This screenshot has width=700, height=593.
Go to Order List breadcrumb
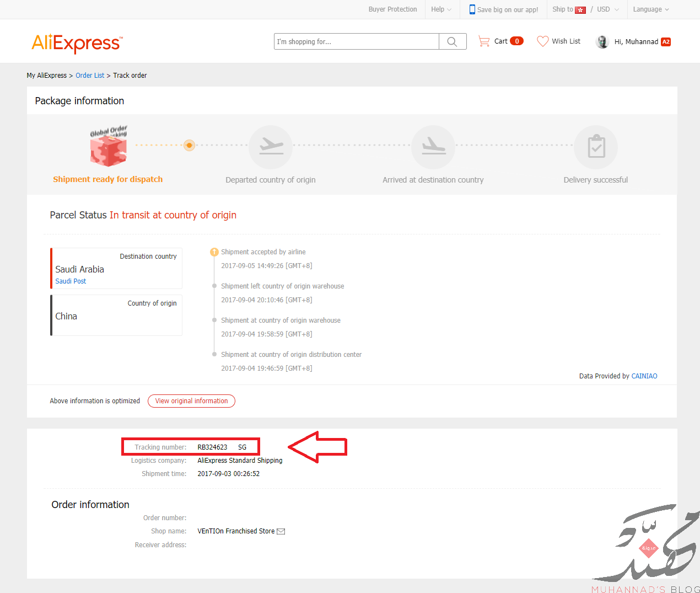pos(90,76)
